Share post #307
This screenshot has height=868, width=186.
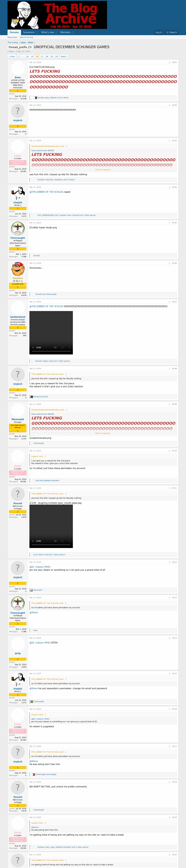click(169, 302)
